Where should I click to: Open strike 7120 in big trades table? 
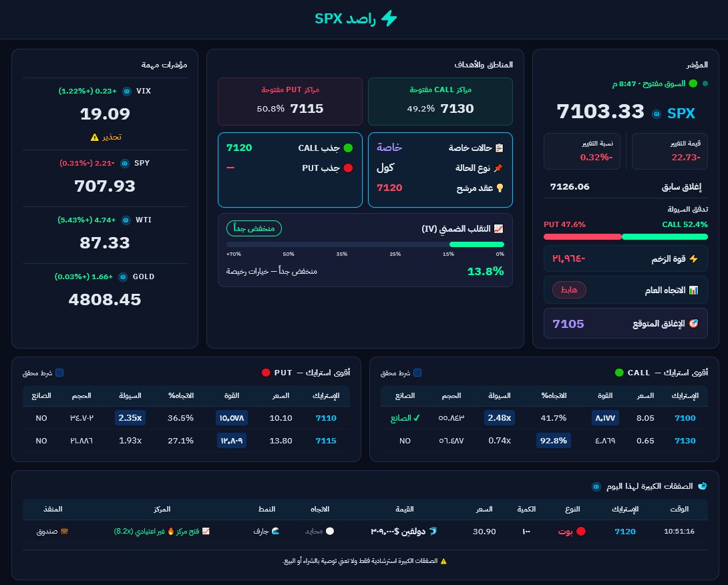click(625, 532)
